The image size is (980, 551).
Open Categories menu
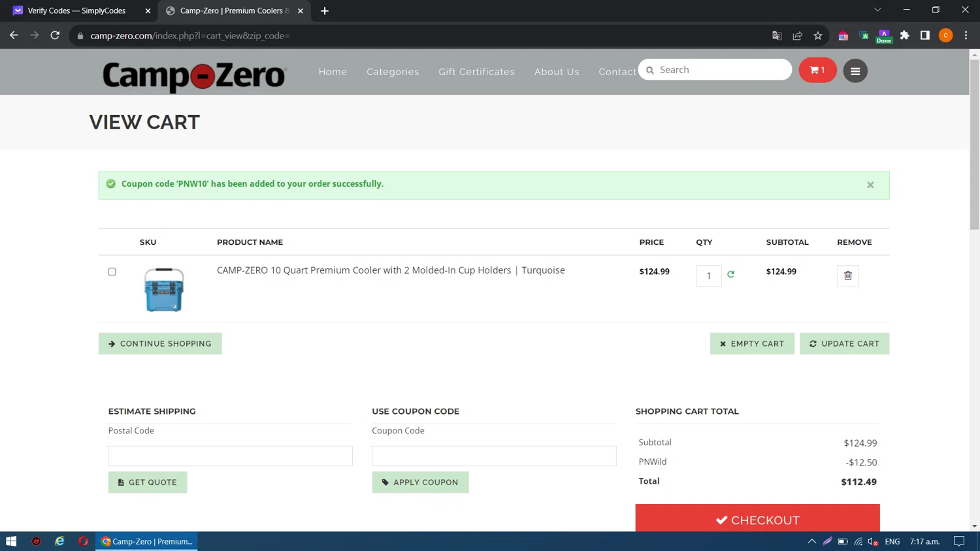click(x=393, y=72)
